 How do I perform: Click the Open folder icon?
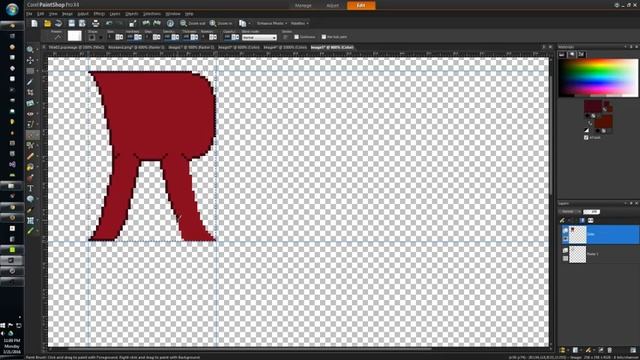coord(47,23)
